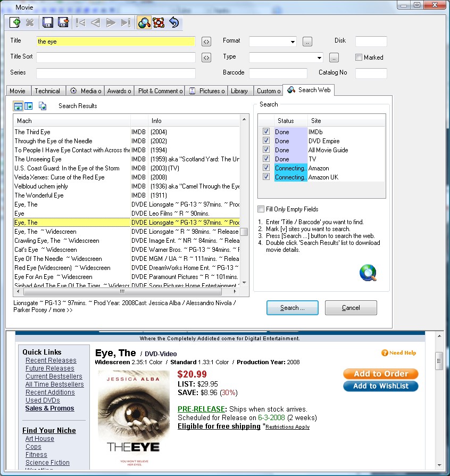The image size is (450, 476).
Task: Click the Add new movie icon
Action: (x=15, y=22)
